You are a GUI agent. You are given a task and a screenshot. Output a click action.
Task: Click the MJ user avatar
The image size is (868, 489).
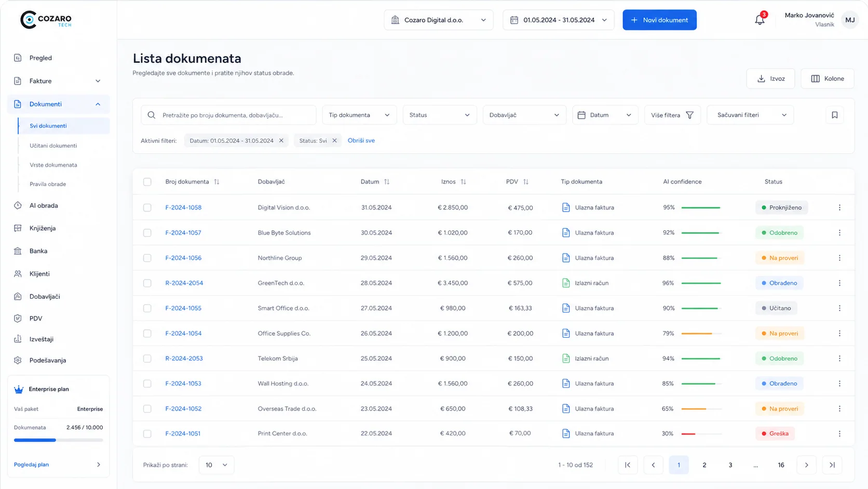point(850,20)
